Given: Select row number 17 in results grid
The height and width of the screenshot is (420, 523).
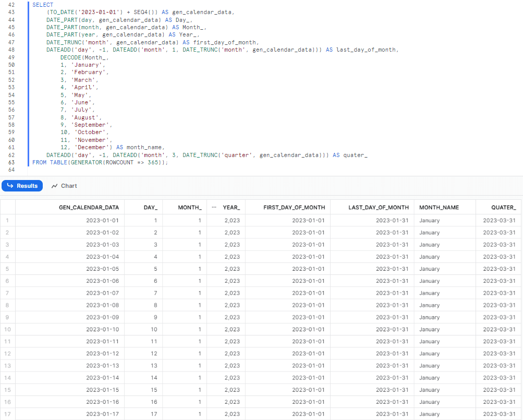Looking at the screenshot, I should tap(7, 414).
